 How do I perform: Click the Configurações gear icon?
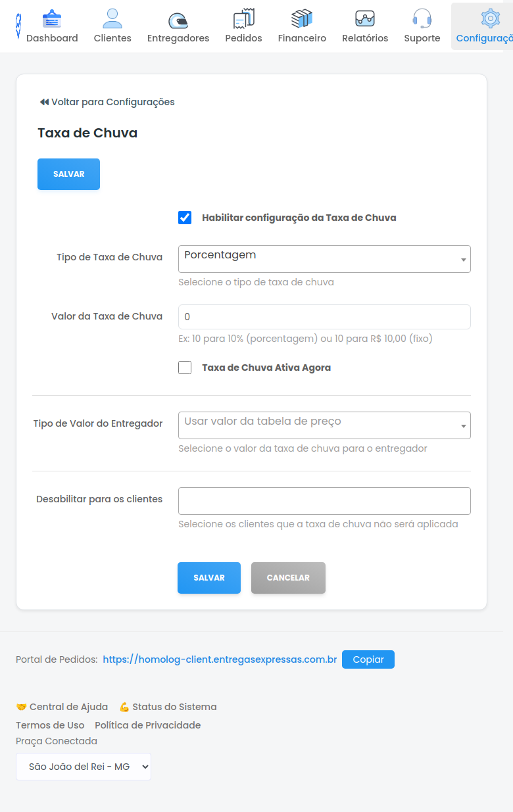click(490, 19)
